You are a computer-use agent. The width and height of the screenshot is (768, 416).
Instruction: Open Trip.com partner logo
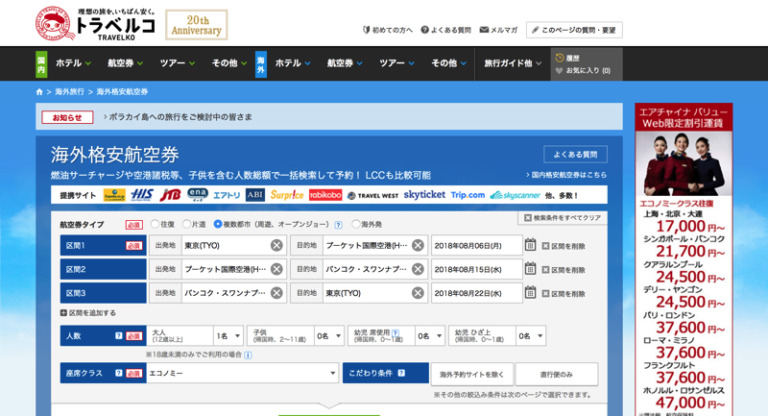pyautogui.click(x=468, y=195)
